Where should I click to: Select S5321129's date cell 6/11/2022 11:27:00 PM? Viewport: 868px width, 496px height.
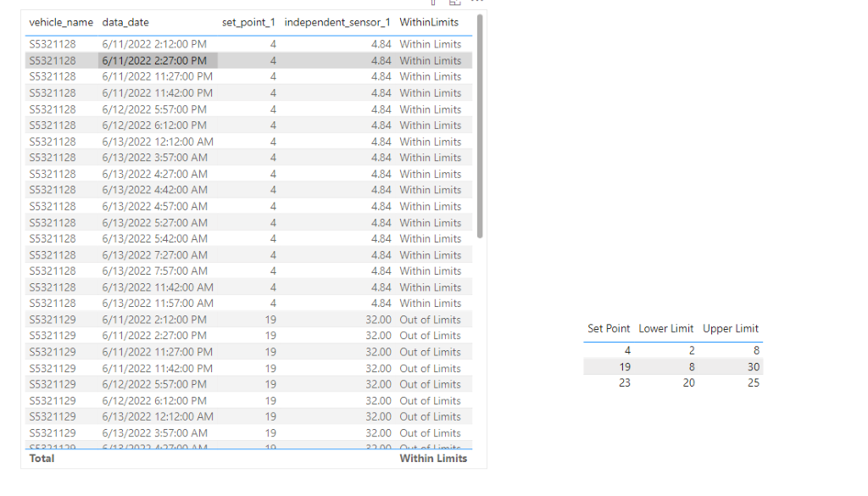click(157, 352)
